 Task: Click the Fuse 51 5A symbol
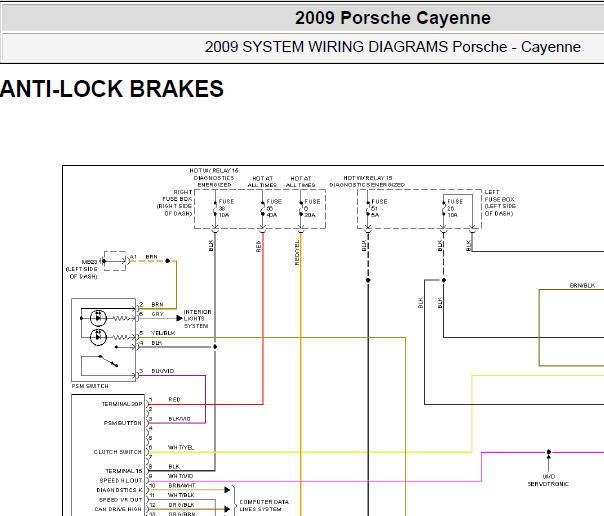[x=368, y=208]
